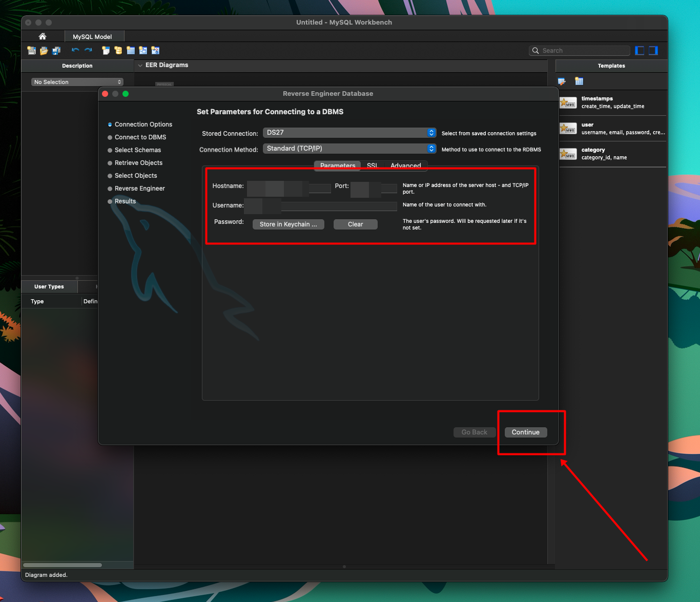
Task: Open the No Selection dropdown
Action: click(x=77, y=82)
